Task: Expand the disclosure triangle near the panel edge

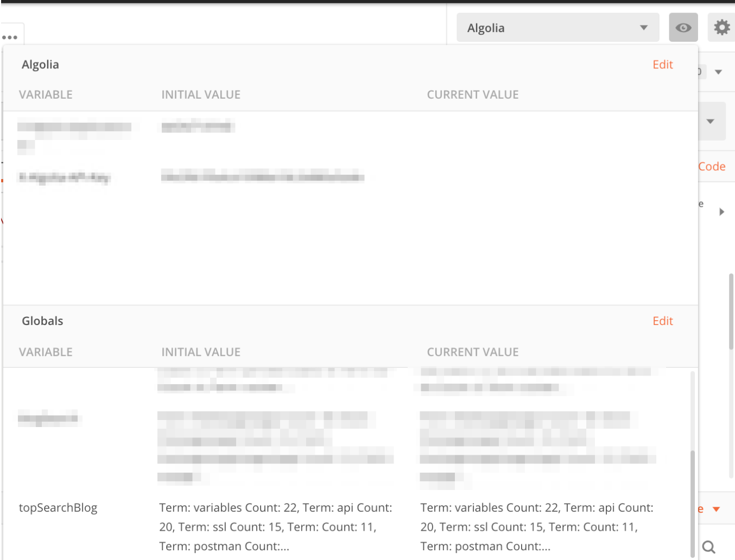Action: click(x=722, y=212)
